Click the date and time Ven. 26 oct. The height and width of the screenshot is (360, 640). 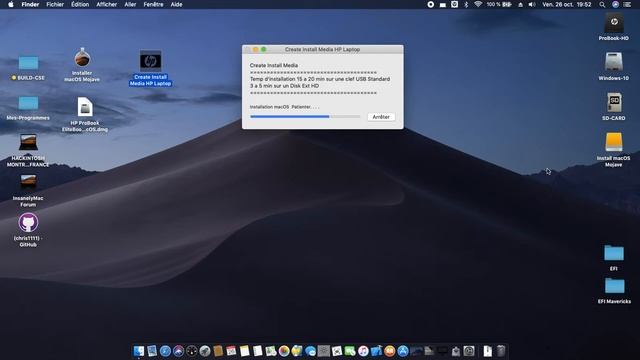(x=567, y=4)
